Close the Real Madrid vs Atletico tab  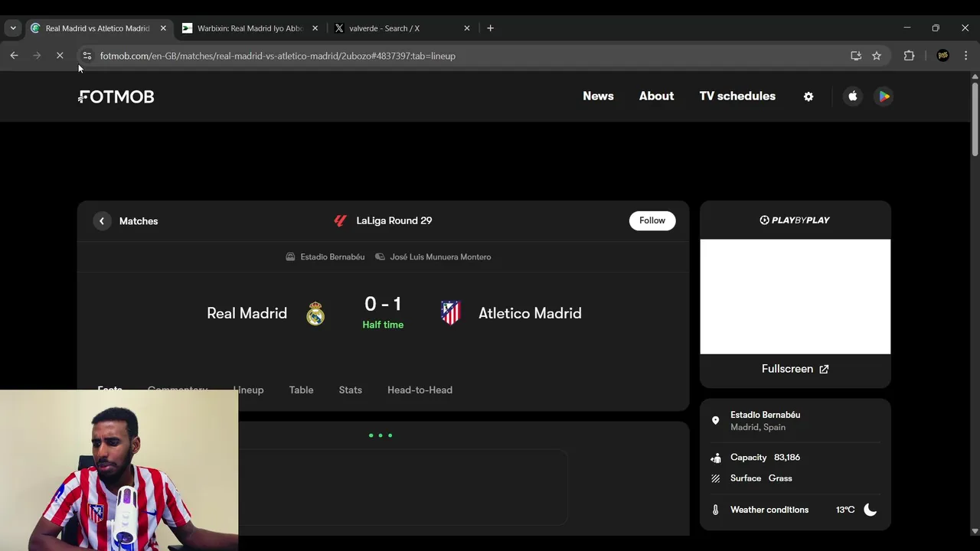[x=163, y=28]
